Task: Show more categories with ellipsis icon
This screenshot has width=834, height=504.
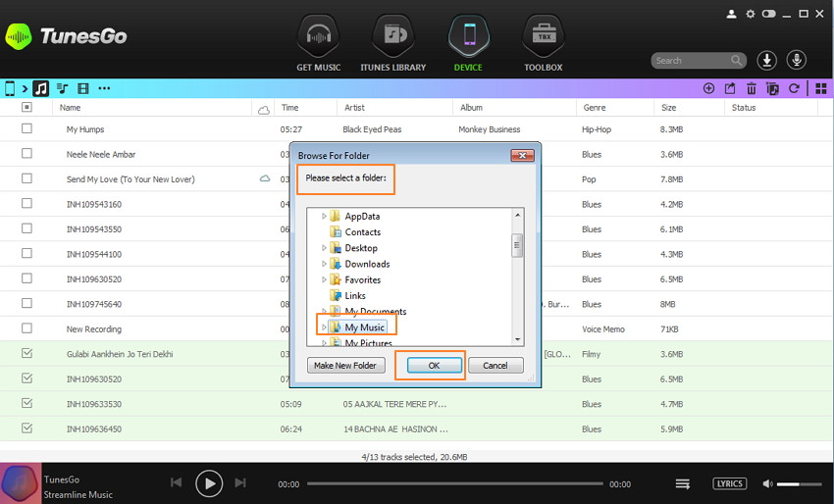Action: click(104, 88)
